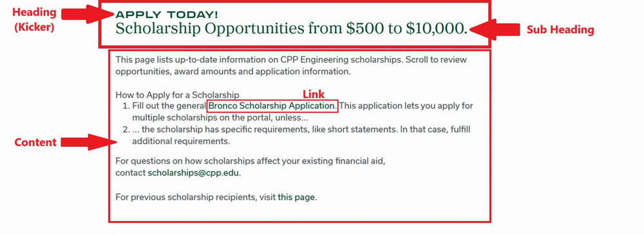Click the 'Content' annotation label

coord(35,142)
